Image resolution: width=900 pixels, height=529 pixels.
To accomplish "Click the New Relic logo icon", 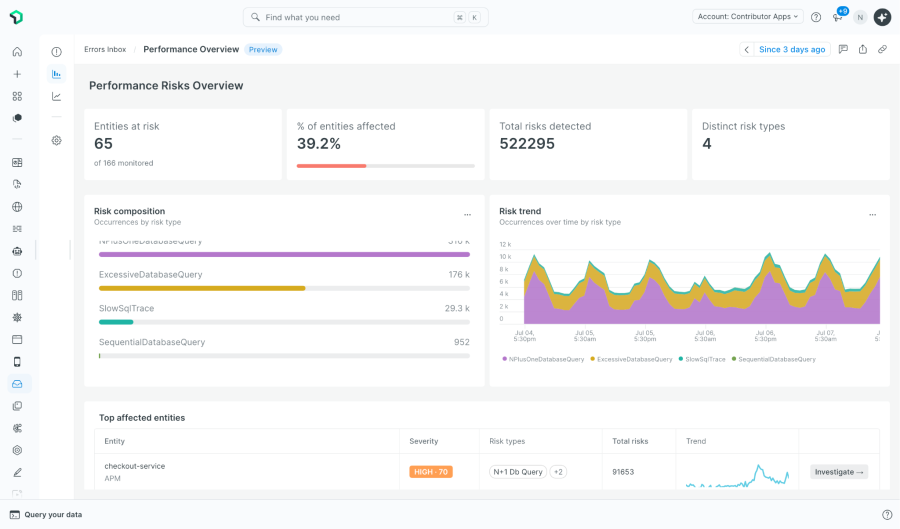I will point(17,17).
